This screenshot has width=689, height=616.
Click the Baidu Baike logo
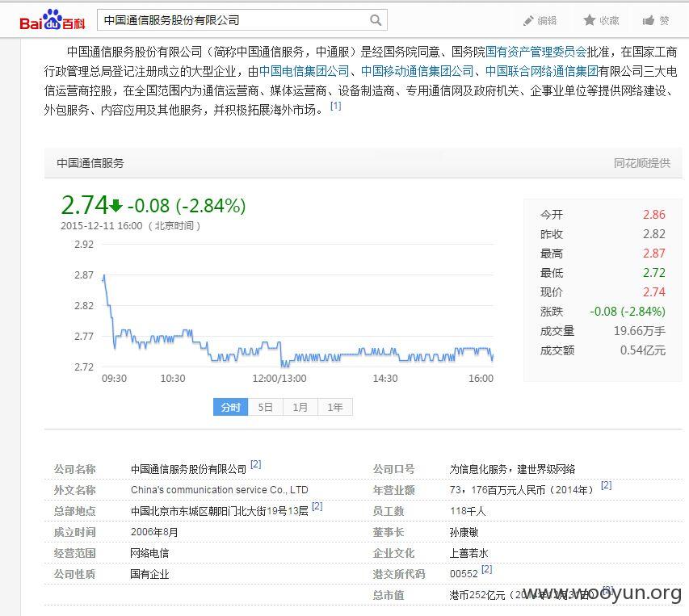pos(53,19)
